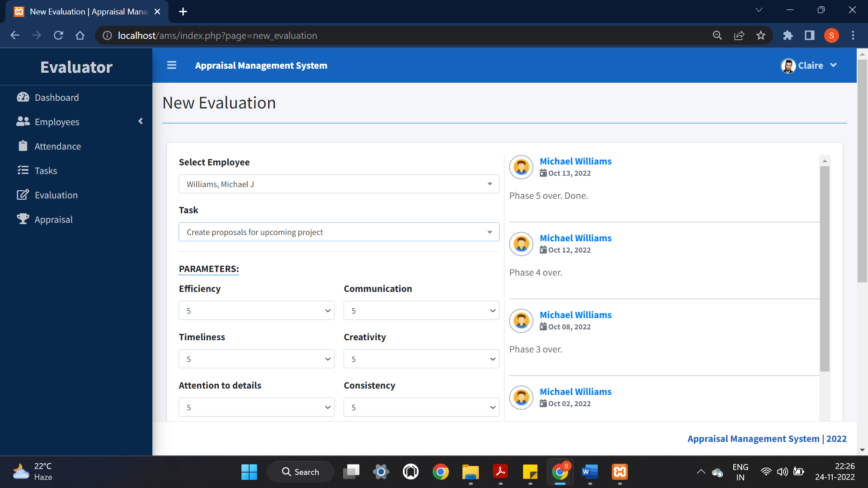
Task: Click Claire's profile avatar
Action: tap(788, 66)
